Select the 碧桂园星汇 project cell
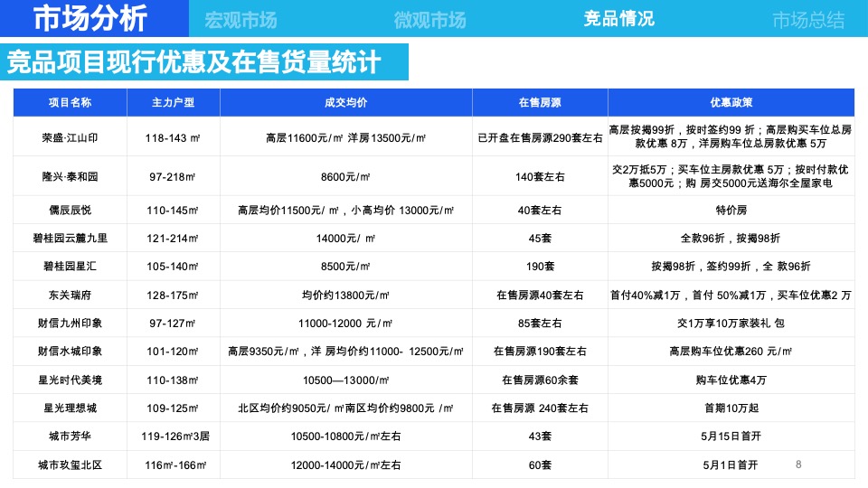The height and width of the screenshot is (488, 868). (70, 266)
